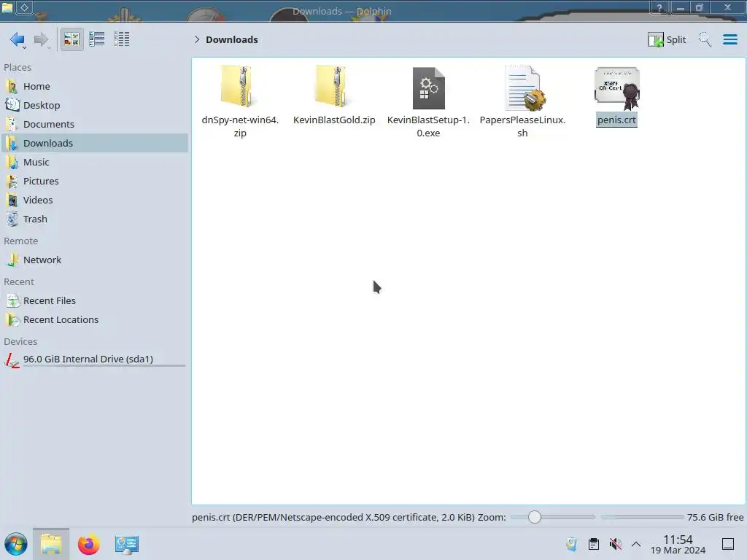The image size is (747, 560).
Task: Open system settings taskbar icon
Action: 126,544
